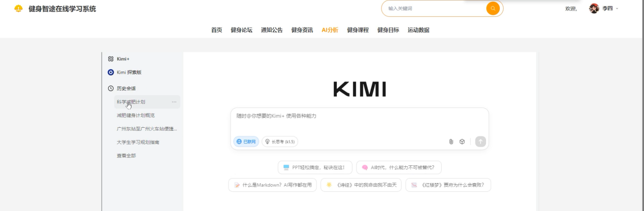Open the 李四 user dropdown arrow
The height and width of the screenshot is (211, 644).
tap(617, 9)
